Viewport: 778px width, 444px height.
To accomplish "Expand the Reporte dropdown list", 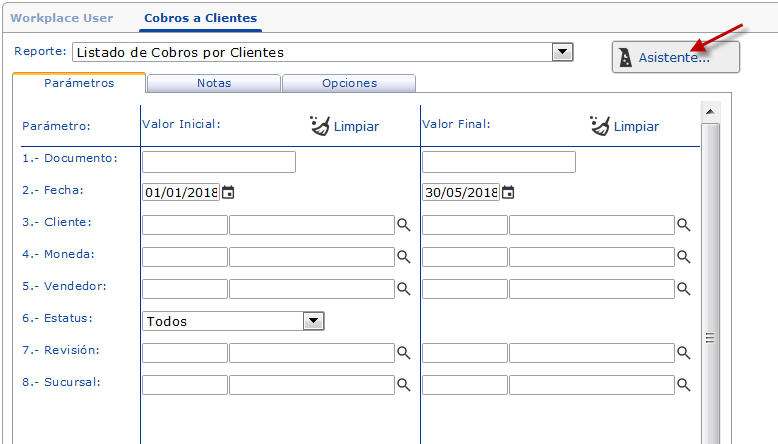I will (563, 52).
